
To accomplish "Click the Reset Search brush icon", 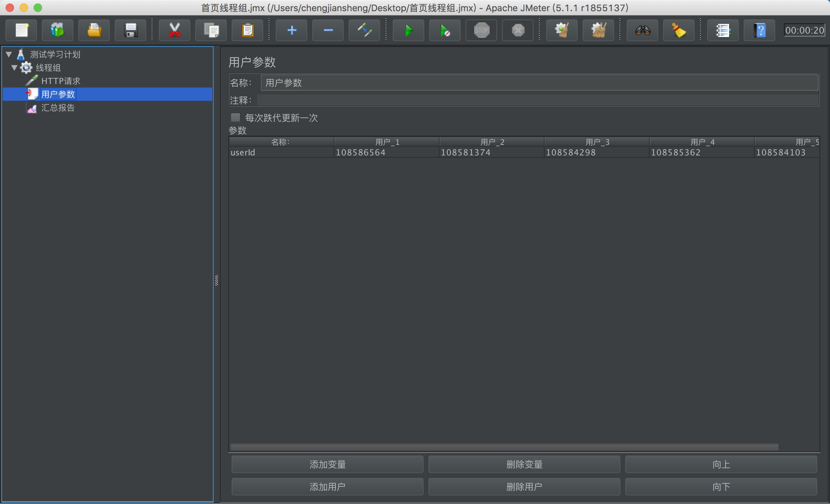I will coord(679,30).
